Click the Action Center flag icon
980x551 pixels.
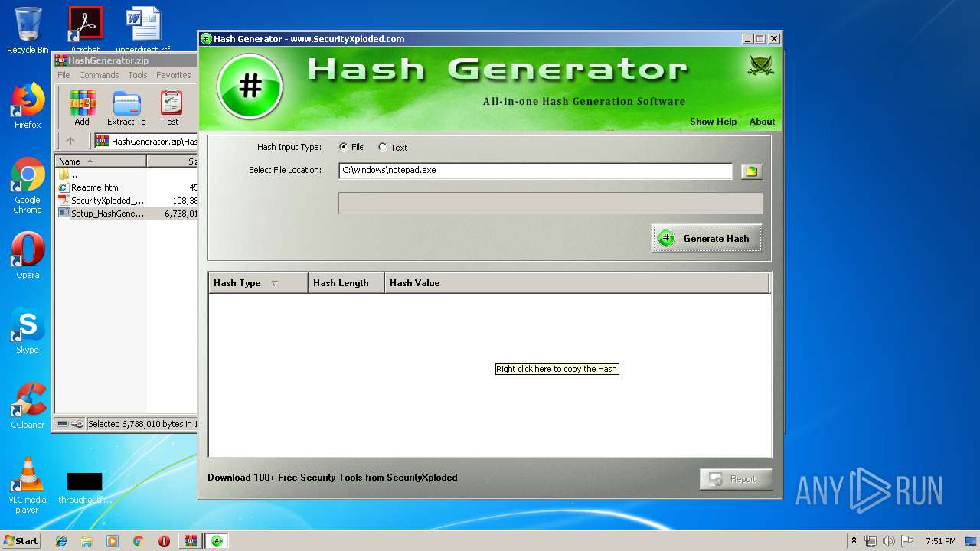pyautogui.click(x=907, y=541)
